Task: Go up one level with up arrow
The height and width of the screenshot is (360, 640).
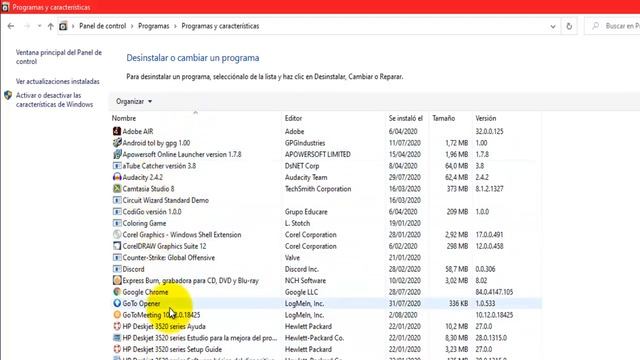Action: click(50, 26)
